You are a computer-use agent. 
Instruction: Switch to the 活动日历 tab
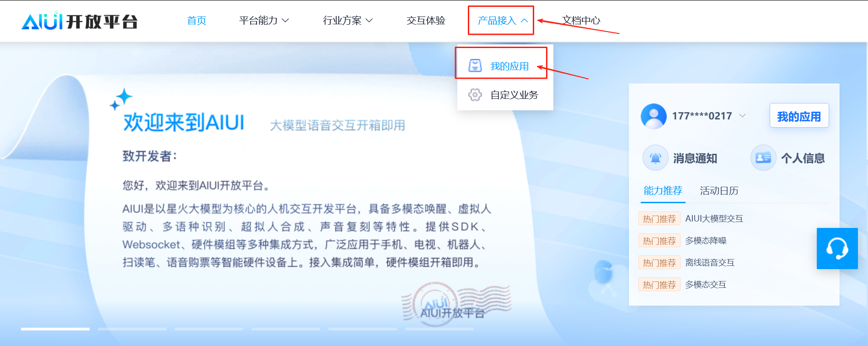coord(719,191)
